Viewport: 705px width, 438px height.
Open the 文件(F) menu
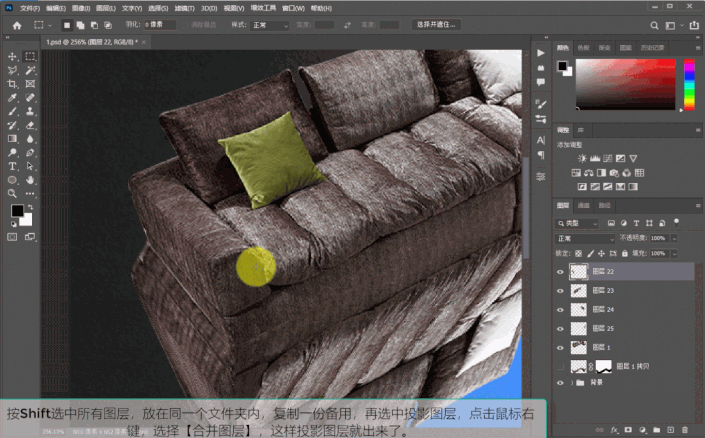coord(30,8)
